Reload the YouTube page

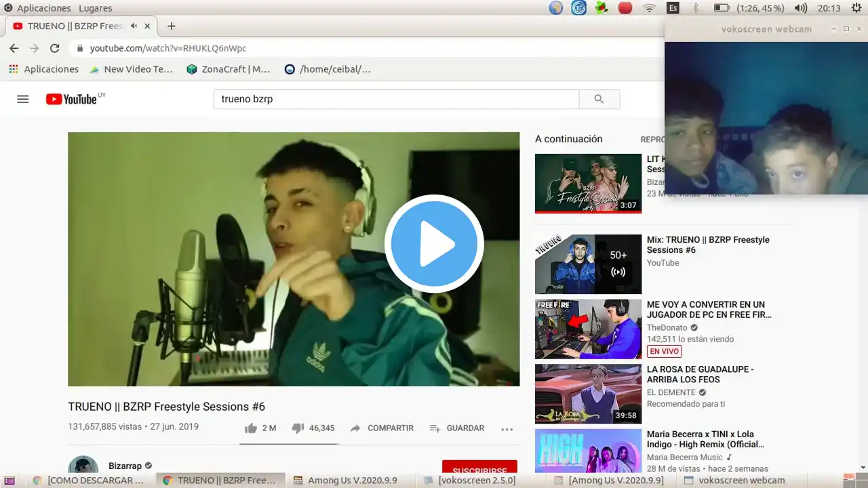(x=55, y=48)
